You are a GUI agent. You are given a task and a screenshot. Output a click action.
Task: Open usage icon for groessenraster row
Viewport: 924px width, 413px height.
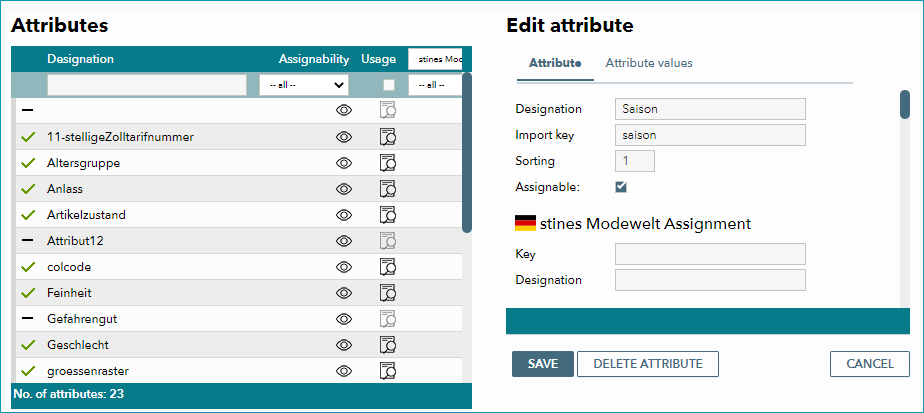pos(387,371)
